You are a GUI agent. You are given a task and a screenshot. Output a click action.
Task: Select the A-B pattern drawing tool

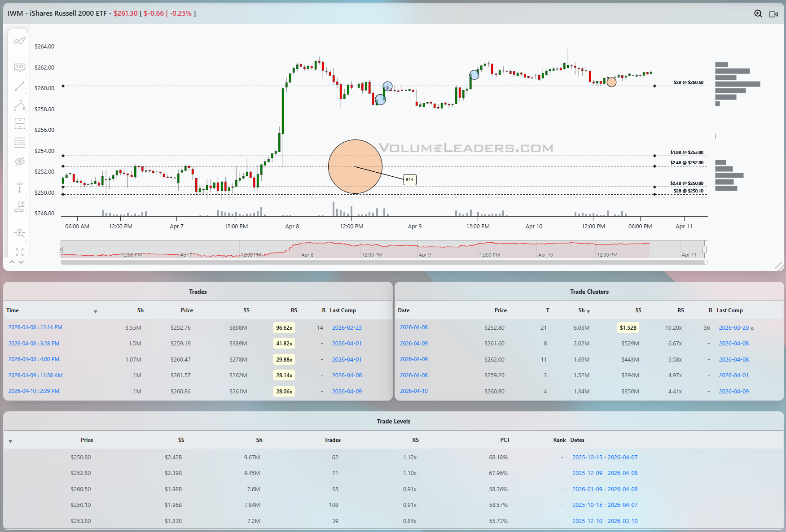(19, 105)
